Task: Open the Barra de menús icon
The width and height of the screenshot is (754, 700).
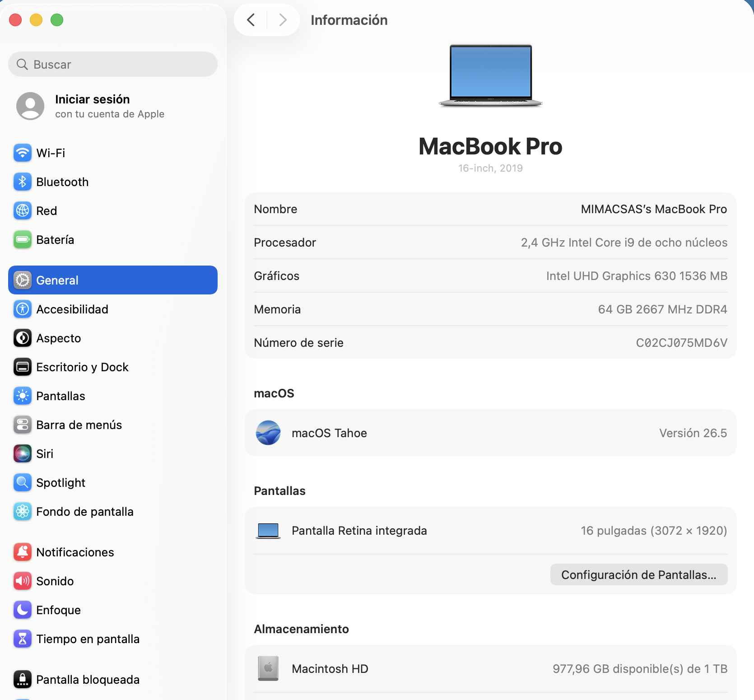Action: point(23,425)
